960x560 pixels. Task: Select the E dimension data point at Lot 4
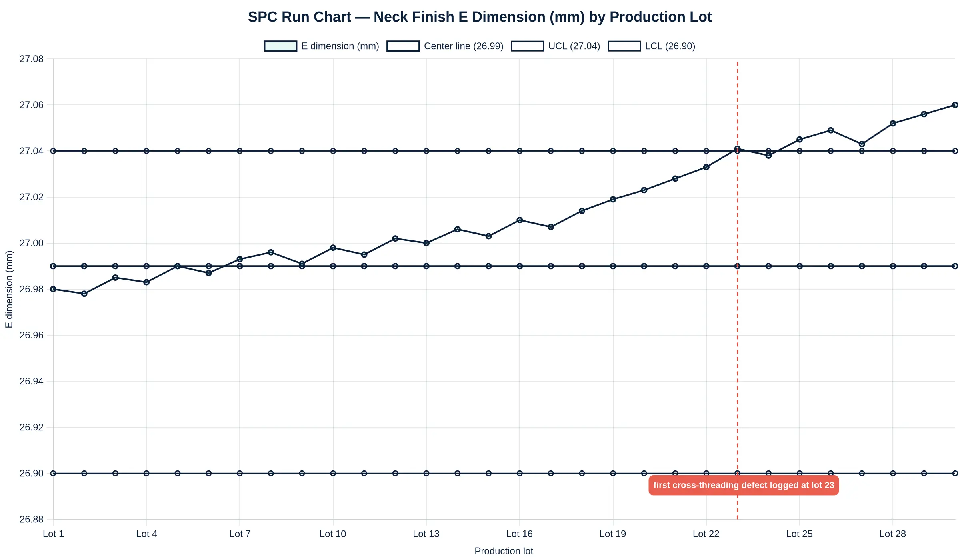(146, 282)
